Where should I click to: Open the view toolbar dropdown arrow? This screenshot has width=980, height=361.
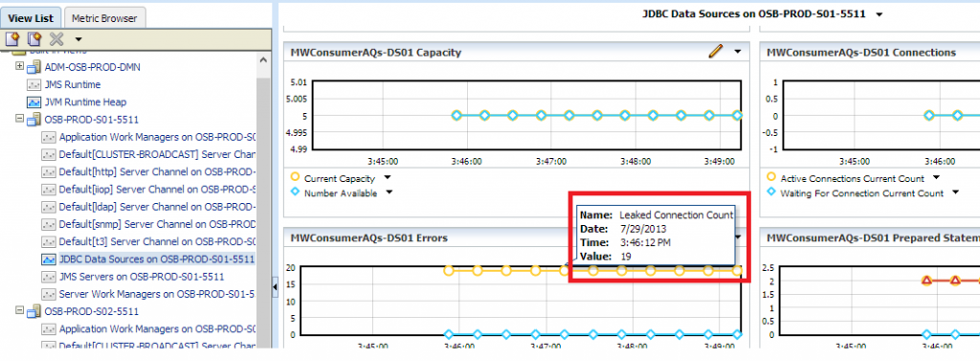78,40
